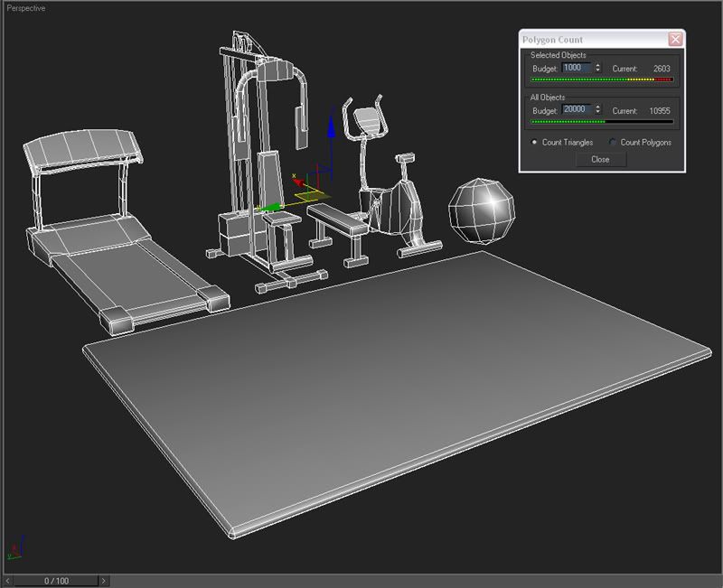Step time slider to next frame
Image resolution: width=723 pixels, height=588 pixels.
104,581
